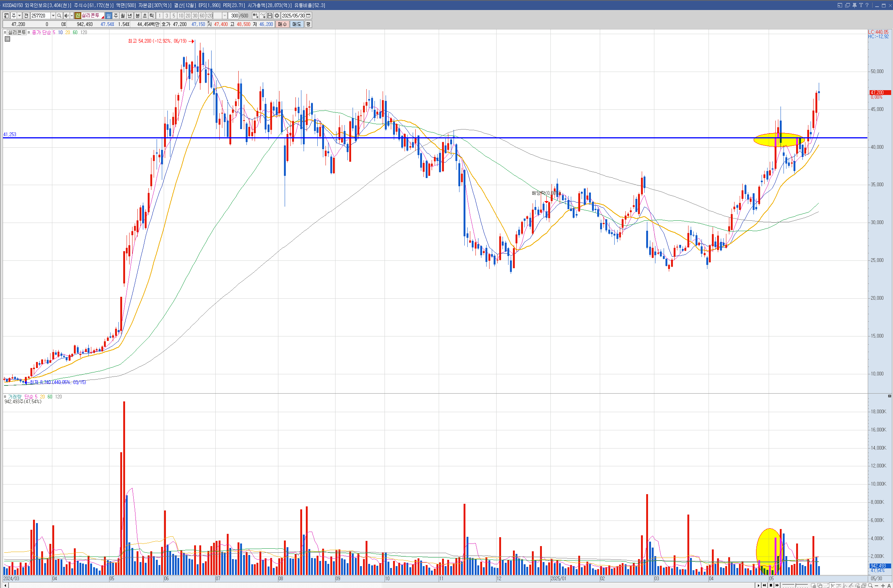Select the yearly 년 period tab
Screen dimensions: 893x588
(x=130, y=16)
